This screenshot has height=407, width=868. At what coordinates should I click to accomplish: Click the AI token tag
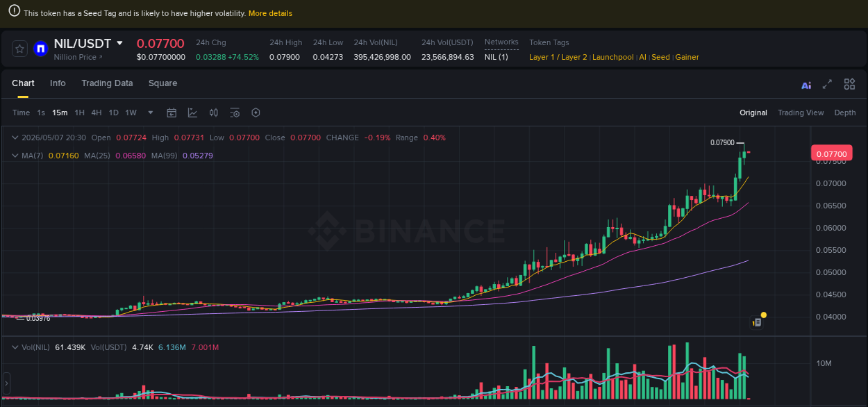coord(643,57)
